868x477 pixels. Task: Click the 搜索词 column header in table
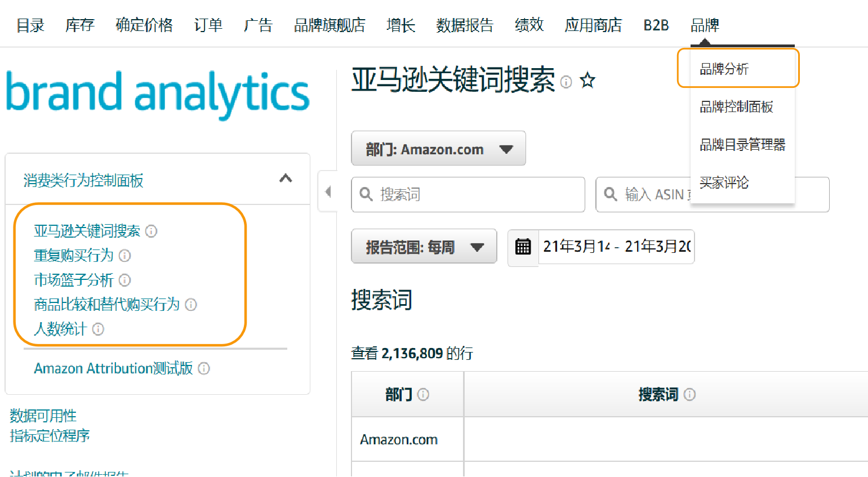[666, 394]
